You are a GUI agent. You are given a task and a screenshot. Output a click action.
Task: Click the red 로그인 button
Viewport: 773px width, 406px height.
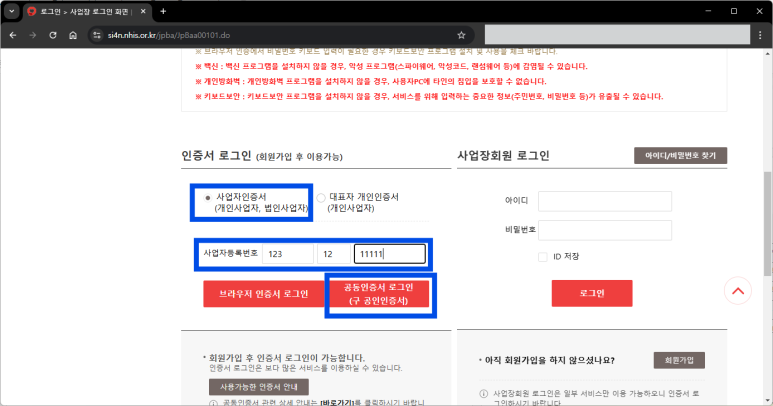[x=592, y=293]
